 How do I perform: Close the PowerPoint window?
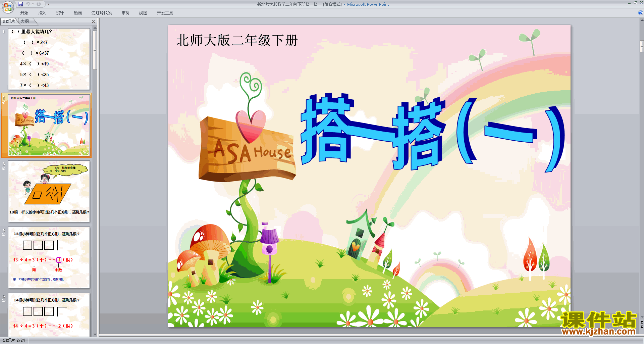(x=641, y=3)
